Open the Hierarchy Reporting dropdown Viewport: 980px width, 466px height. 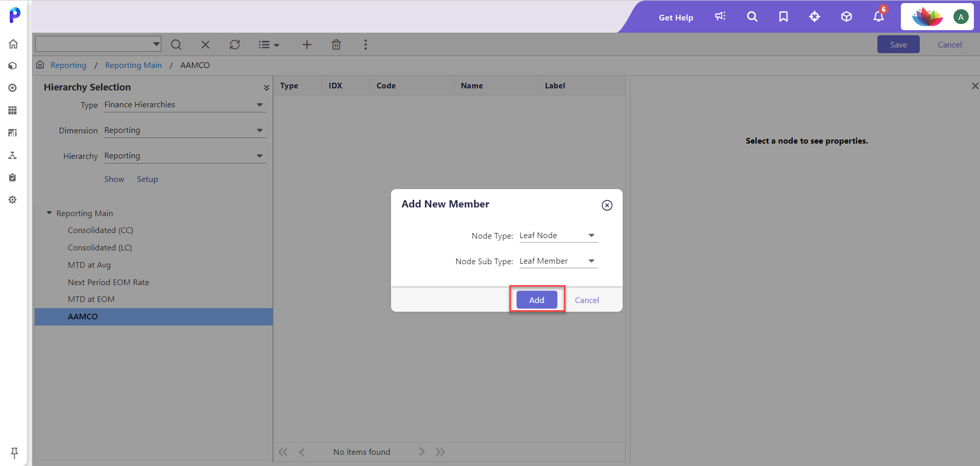coord(185,156)
